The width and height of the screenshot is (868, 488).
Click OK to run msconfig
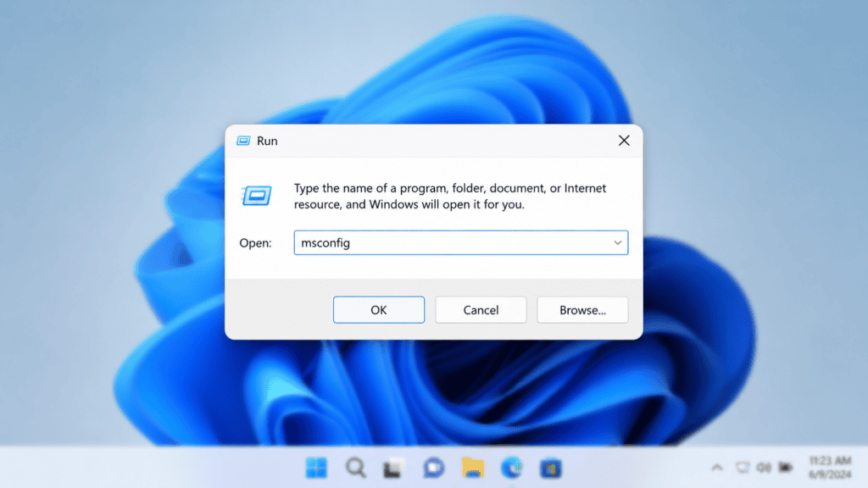[x=379, y=310]
